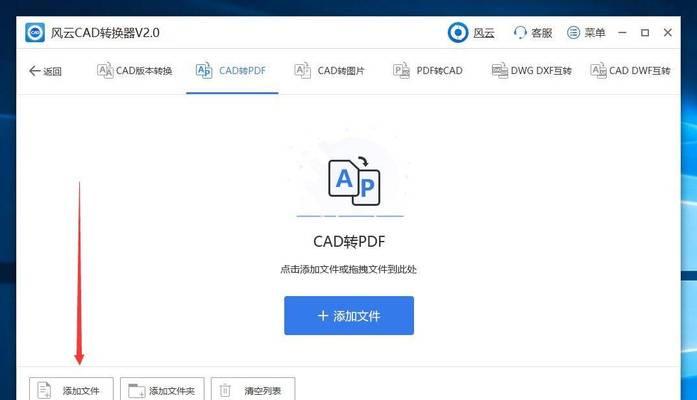
Task: Click the 风云CAD转换器 app logo icon
Action: [35, 32]
